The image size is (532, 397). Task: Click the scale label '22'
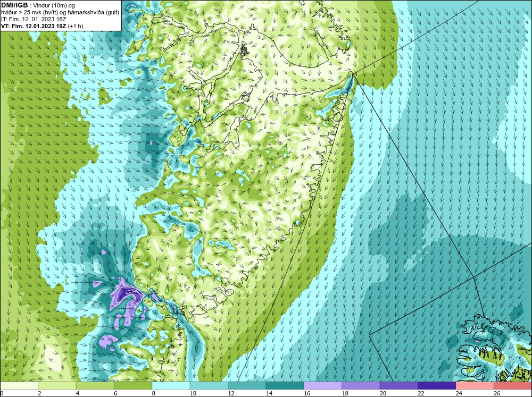[x=421, y=393]
